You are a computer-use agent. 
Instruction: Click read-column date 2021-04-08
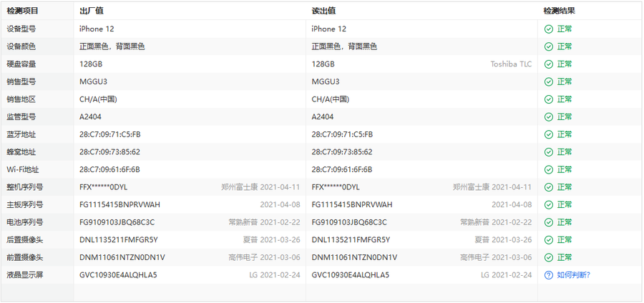coord(512,205)
